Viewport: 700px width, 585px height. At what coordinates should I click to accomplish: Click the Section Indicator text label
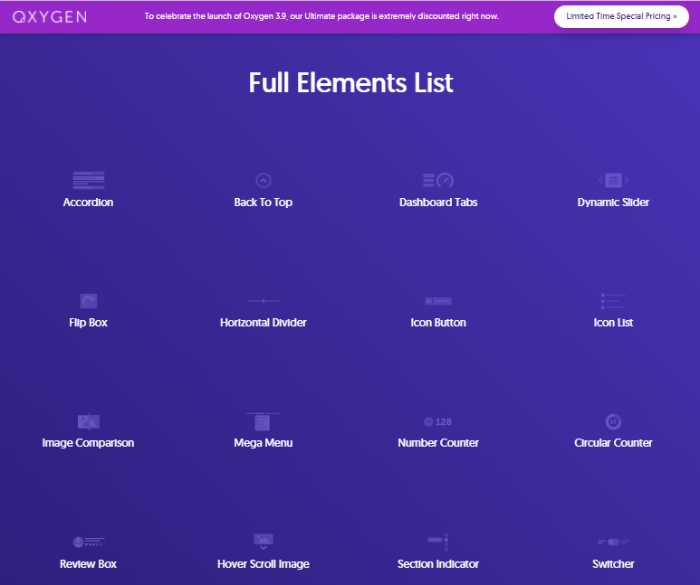pyautogui.click(x=438, y=564)
